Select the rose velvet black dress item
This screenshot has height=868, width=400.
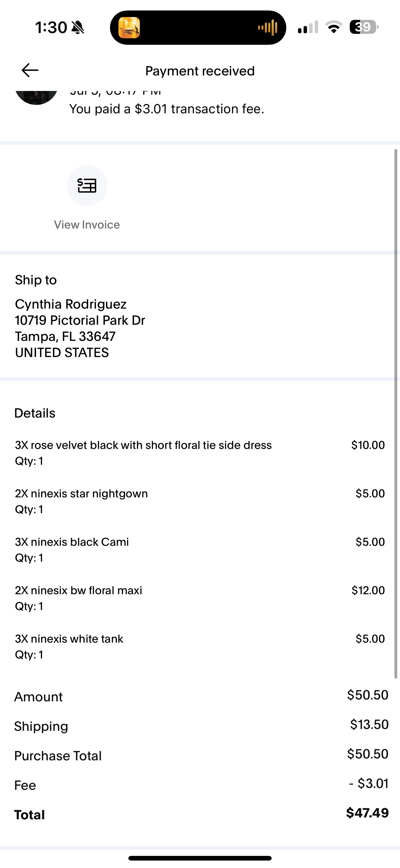[200, 453]
